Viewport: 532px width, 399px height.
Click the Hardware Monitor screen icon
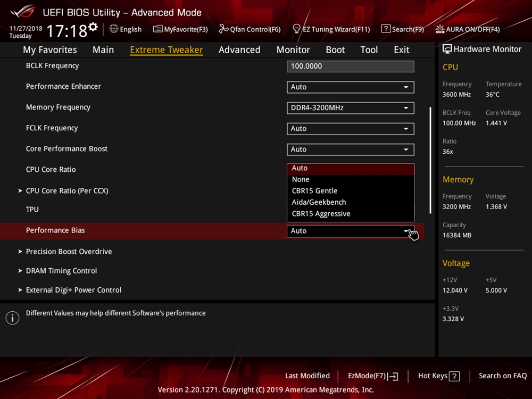447,49
